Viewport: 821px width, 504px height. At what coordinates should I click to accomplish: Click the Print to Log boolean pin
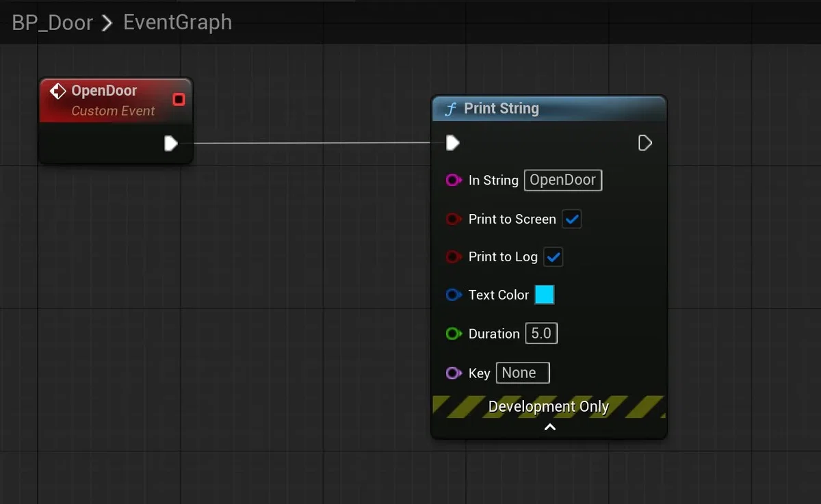click(x=454, y=257)
